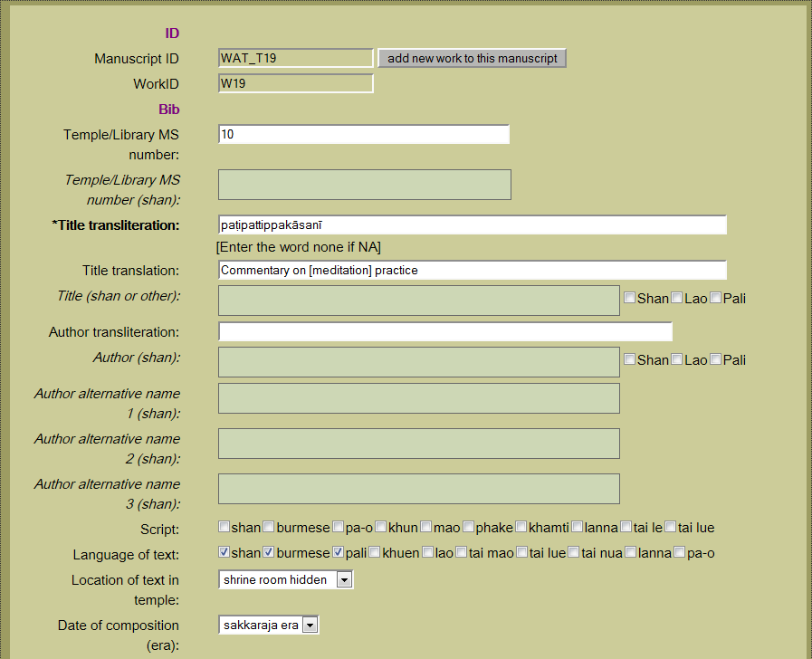Check tai nua language checkbox
812x659 pixels.
pyautogui.click(x=574, y=552)
